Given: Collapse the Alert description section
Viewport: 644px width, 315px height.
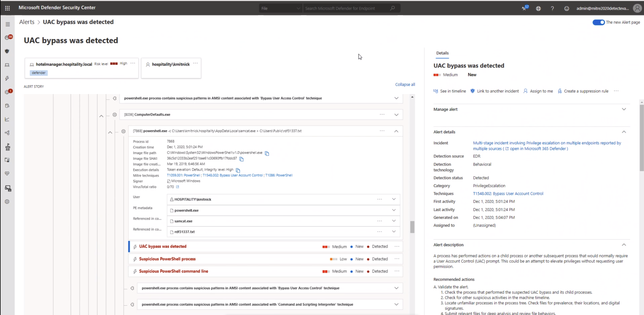Looking at the screenshot, I should coord(624,245).
